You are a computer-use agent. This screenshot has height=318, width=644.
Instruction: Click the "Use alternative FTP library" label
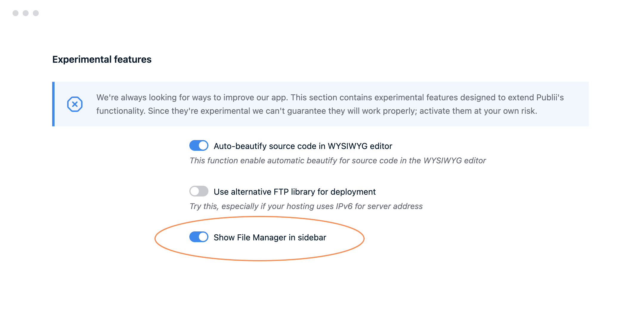[x=294, y=192]
